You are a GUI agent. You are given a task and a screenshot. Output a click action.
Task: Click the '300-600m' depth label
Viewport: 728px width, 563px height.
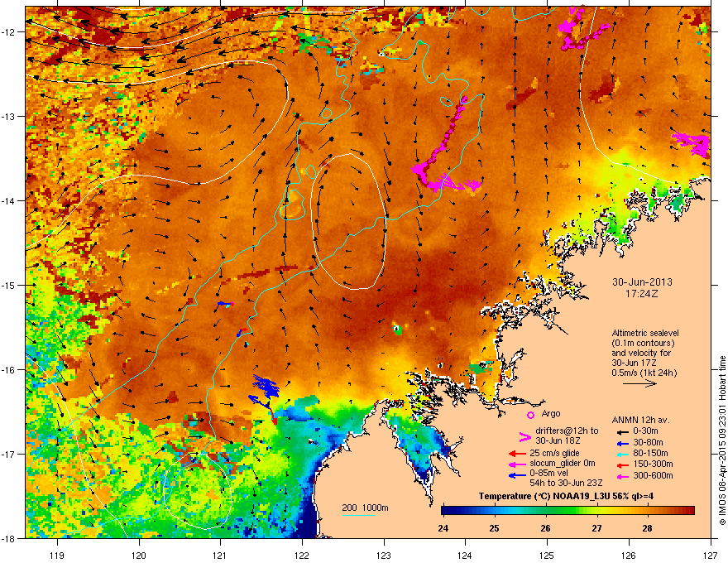(653, 476)
